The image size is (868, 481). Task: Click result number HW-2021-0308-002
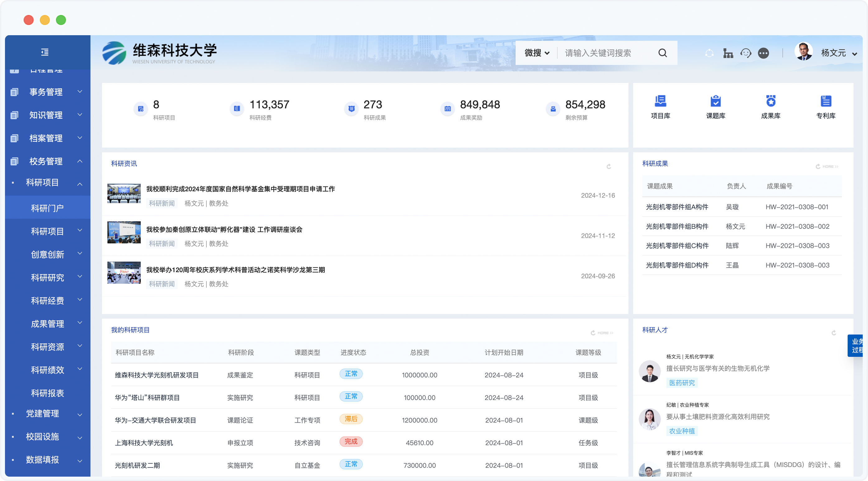click(797, 226)
